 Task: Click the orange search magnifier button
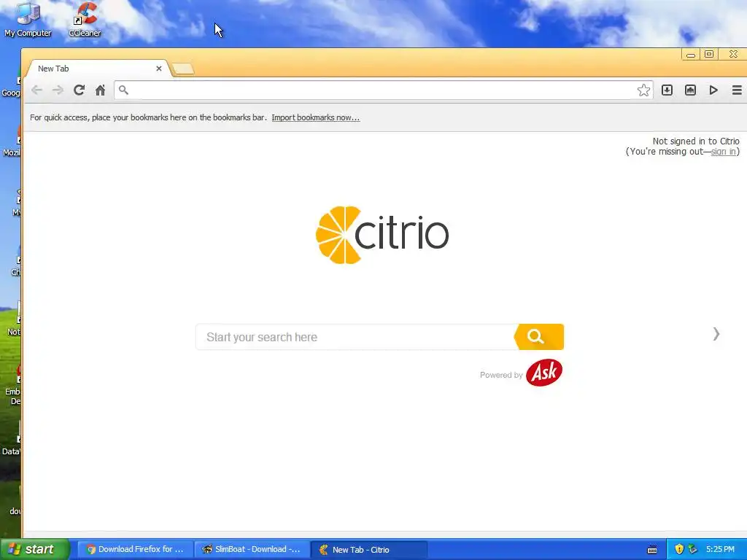(539, 337)
